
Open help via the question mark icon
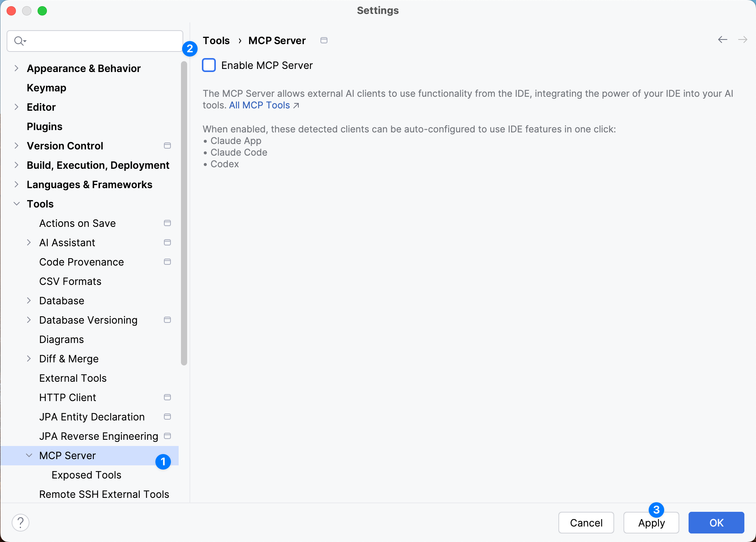[x=21, y=522]
